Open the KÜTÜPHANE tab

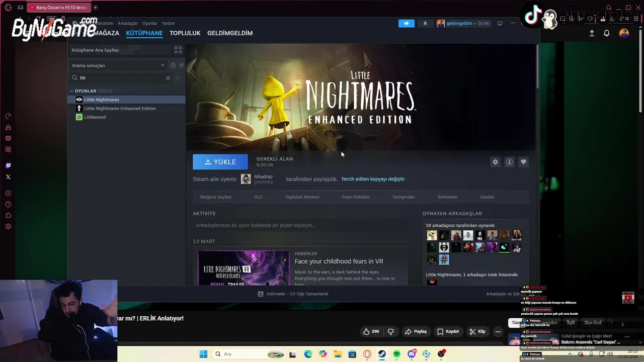144,33
